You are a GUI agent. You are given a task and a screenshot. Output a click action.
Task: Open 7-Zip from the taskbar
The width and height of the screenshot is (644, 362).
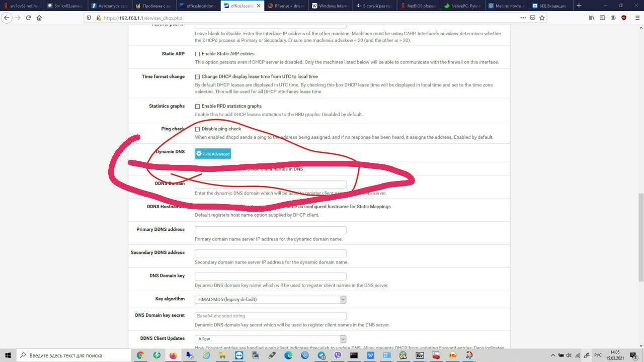click(x=420, y=355)
